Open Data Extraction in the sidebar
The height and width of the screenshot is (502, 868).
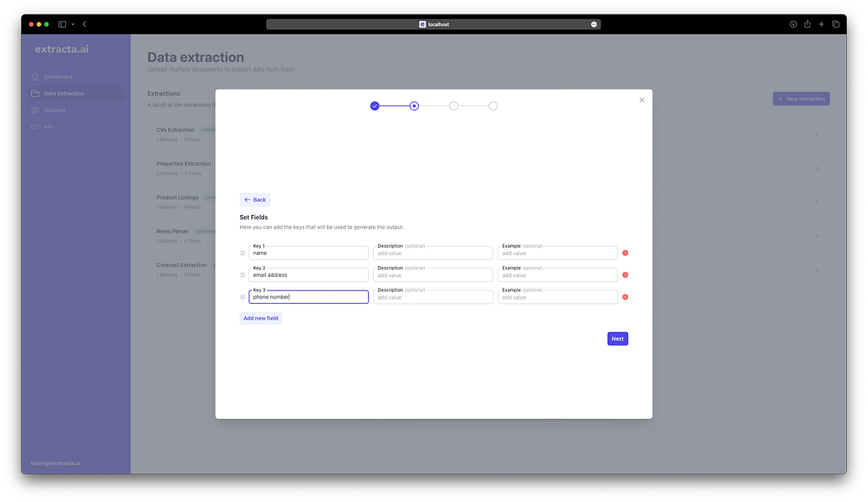click(x=76, y=93)
